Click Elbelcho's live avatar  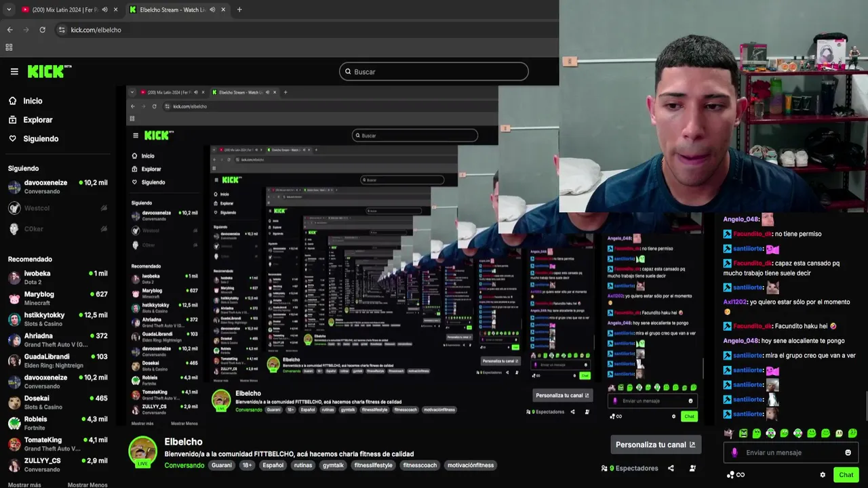[x=143, y=452]
